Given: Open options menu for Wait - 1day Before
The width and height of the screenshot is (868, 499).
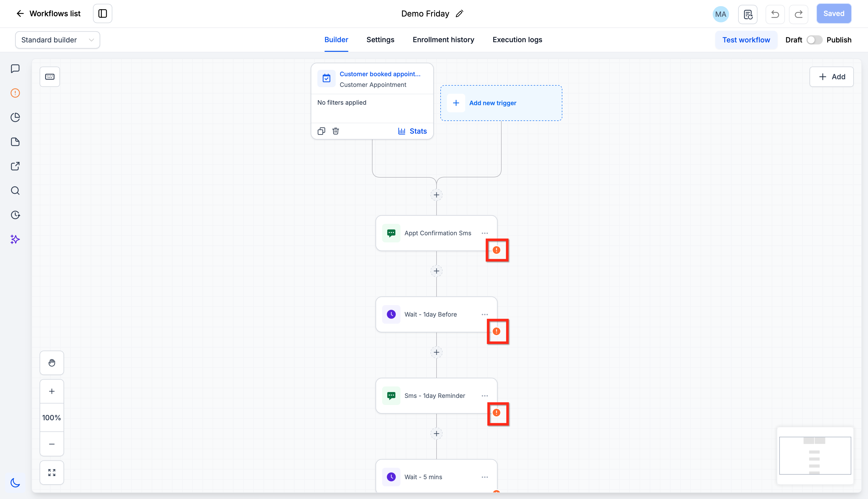Looking at the screenshot, I should pyautogui.click(x=485, y=314).
